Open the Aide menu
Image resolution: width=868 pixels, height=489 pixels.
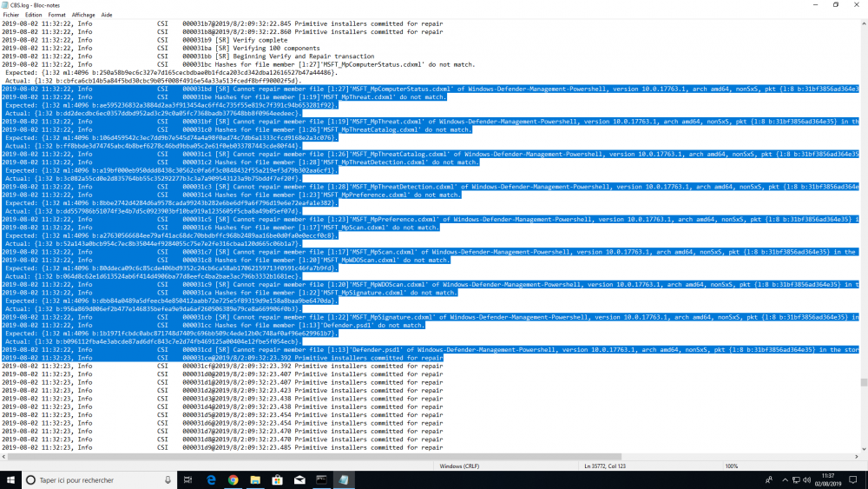point(106,15)
